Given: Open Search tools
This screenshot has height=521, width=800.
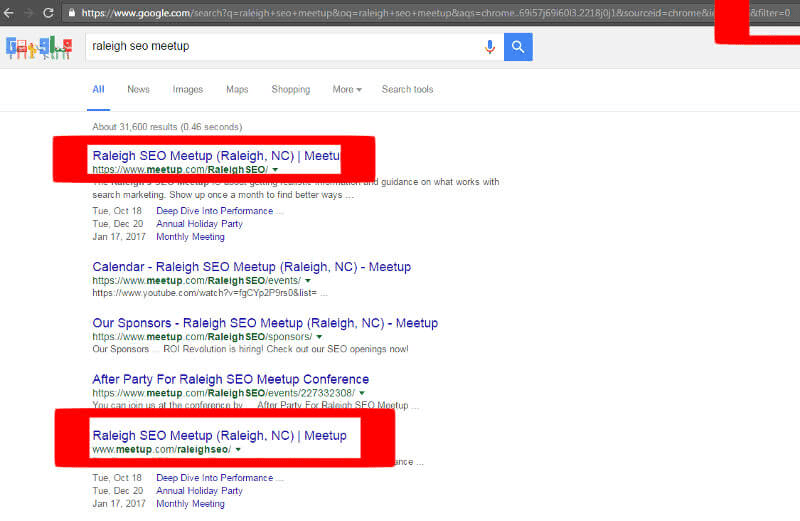Looking at the screenshot, I should click(x=407, y=90).
